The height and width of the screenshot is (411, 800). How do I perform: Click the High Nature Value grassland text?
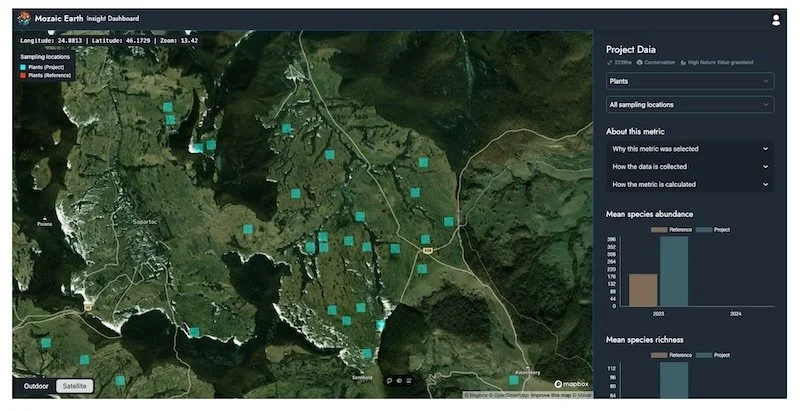coord(720,62)
